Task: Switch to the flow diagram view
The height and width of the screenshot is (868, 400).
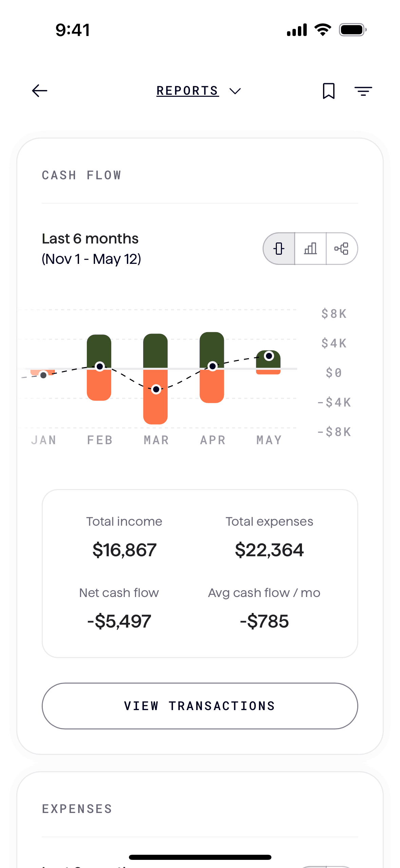Action: pos(341,249)
